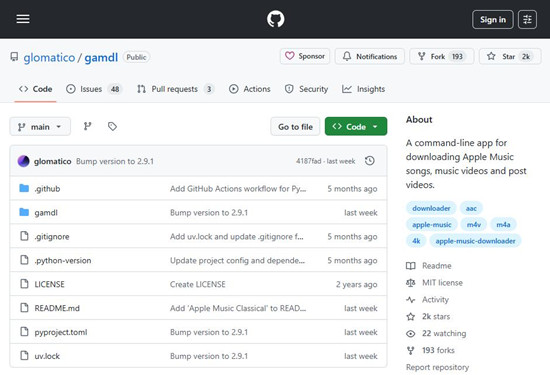Select the aac topic tag
The width and height of the screenshot is (550, 375).
point(471,208)
